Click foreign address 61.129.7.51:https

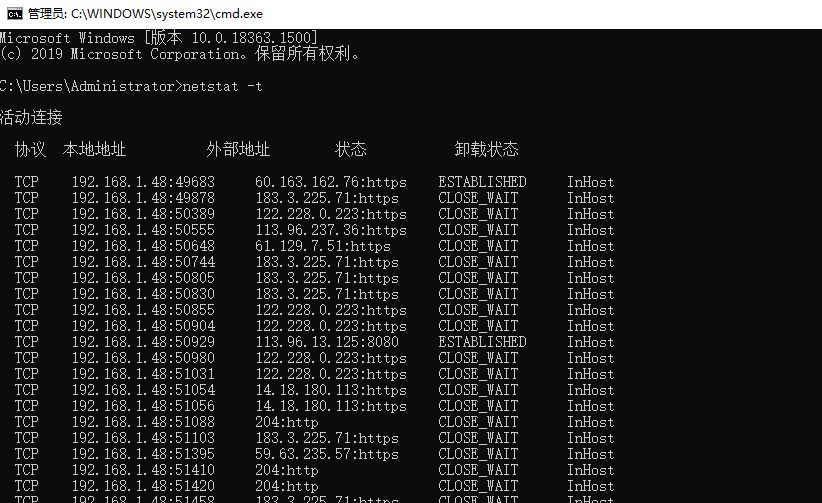pyautogui.click(x=323, y=246)
